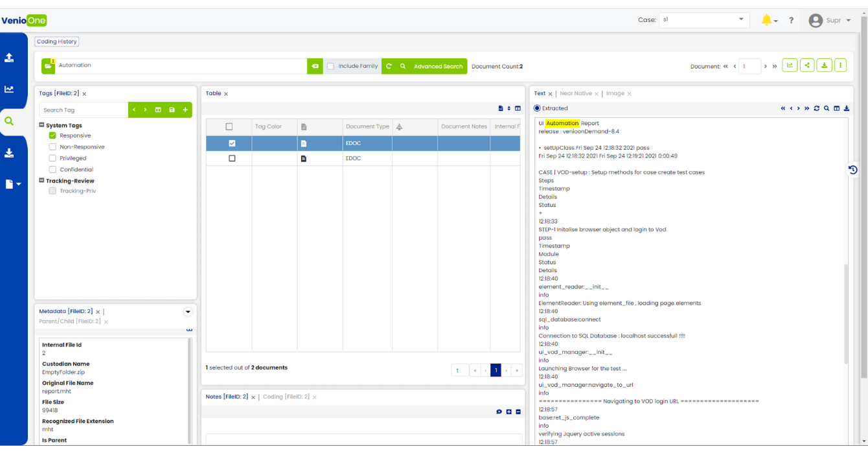
Task: Expand the Metadata panel dropdown arrow
Action: [x=188, y=312]
